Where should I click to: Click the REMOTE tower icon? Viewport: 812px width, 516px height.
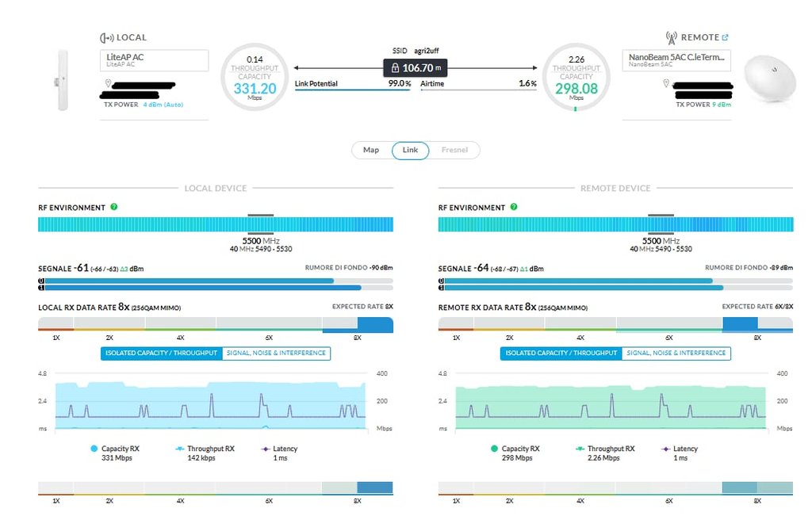(x=671, y=37)
